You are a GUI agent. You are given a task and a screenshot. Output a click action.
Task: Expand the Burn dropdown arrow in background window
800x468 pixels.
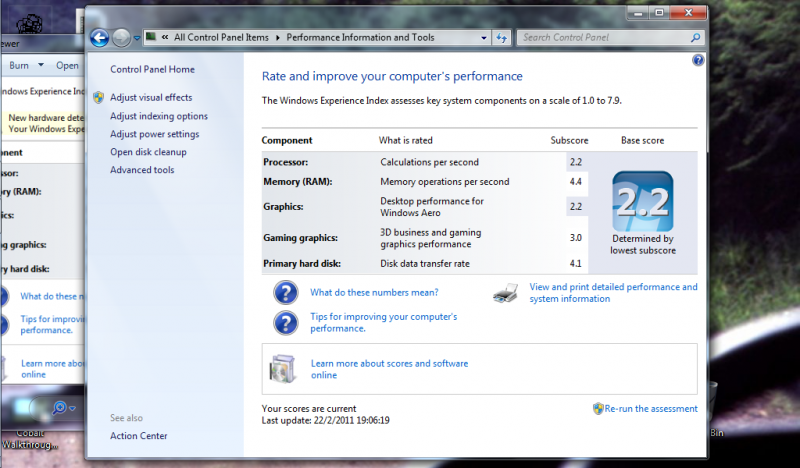coord(41,66)
